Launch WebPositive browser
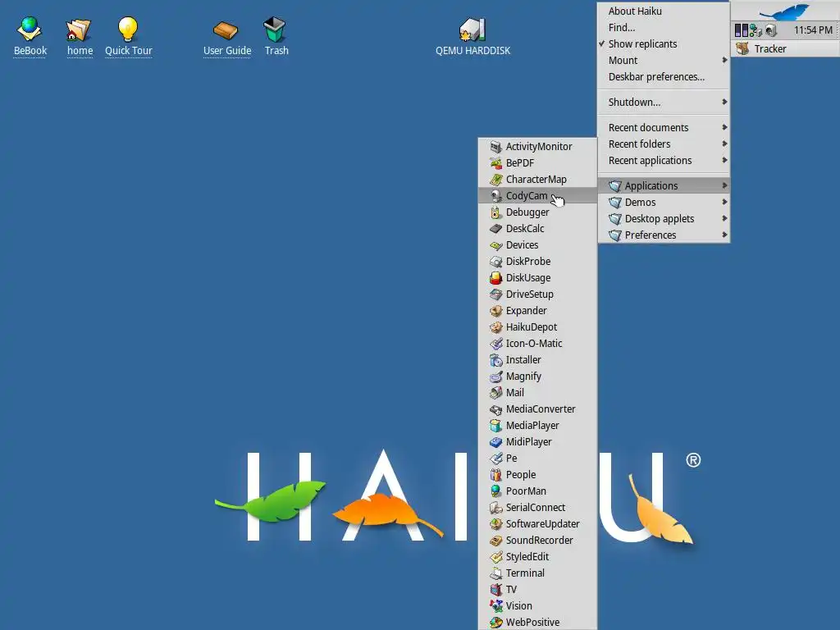840x630 pixels. tap(537, 622)
